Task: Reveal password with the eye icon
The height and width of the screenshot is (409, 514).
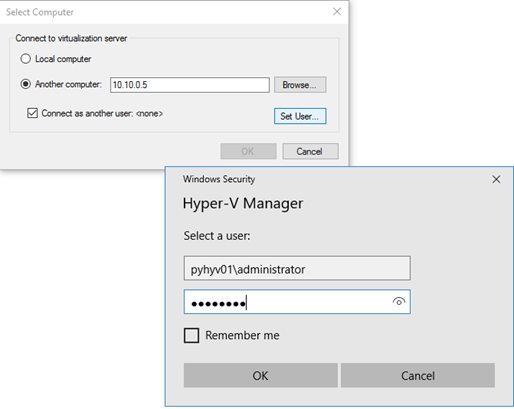Action: click(x=399, y=302)
